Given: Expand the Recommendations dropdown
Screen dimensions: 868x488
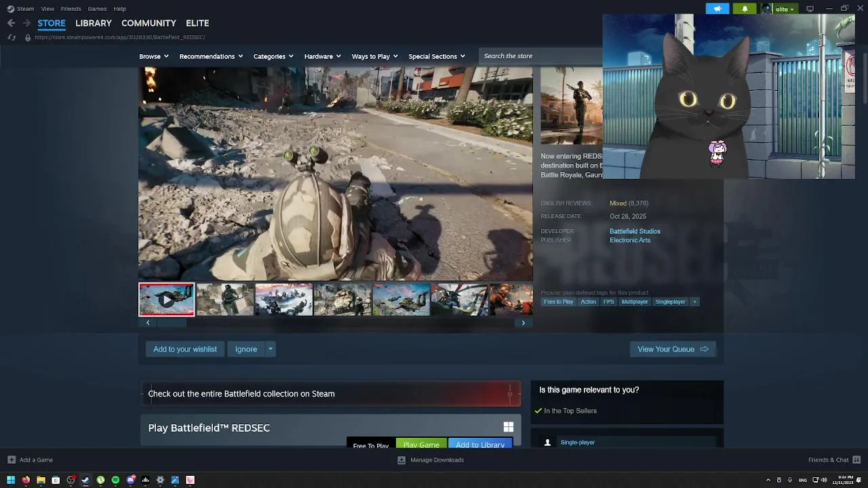Looking at the screenshot, I should [211, 56].
